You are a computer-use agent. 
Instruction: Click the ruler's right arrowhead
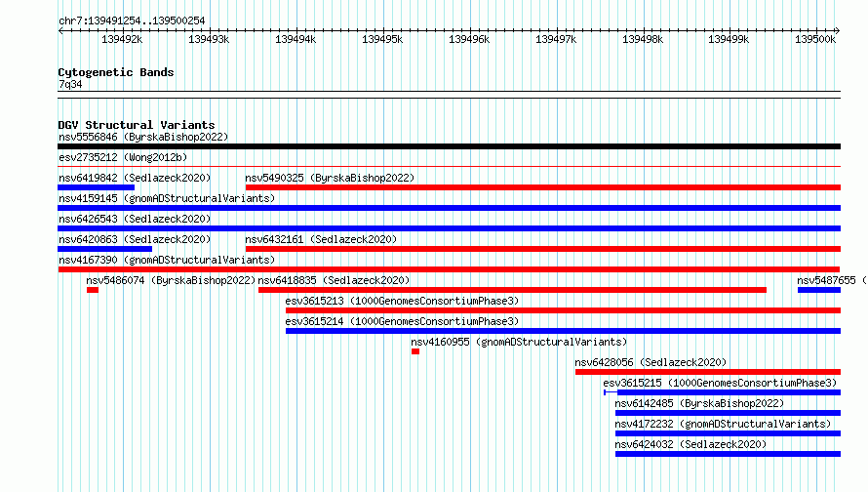pyautogui.click(x=838, y=30)
